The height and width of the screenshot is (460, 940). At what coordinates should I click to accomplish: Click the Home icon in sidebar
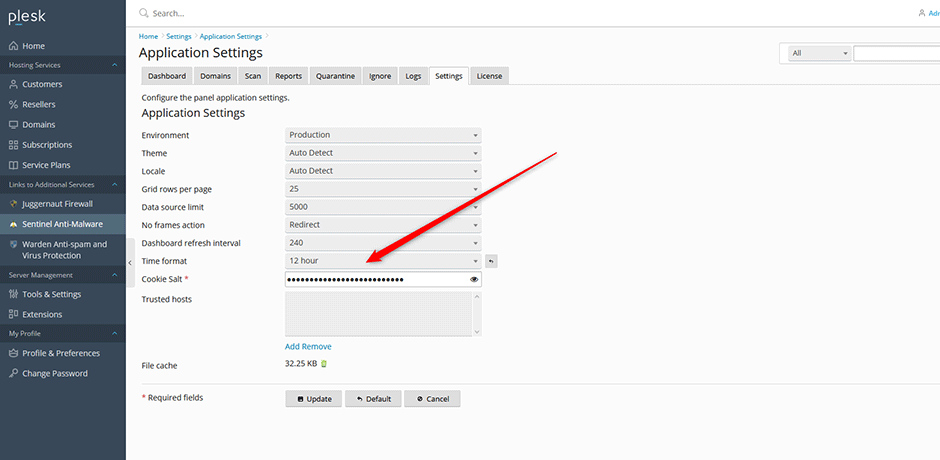[x=13, y=46]
